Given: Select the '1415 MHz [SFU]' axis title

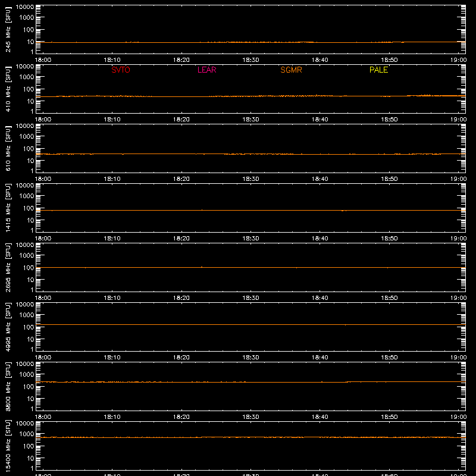Looking at the screenshot, I should pos(8,208).
